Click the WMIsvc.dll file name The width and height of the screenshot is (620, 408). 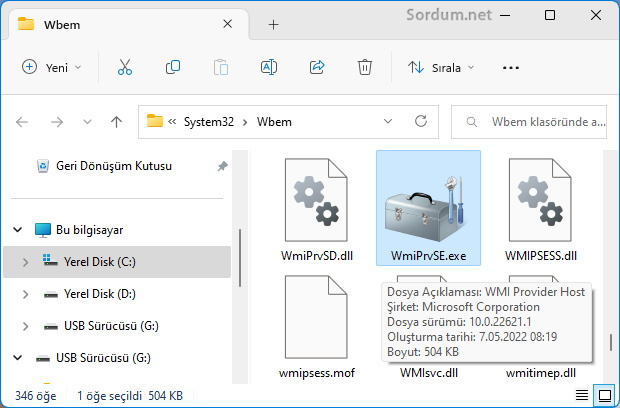pyautogui.click(x=429, y=372)
